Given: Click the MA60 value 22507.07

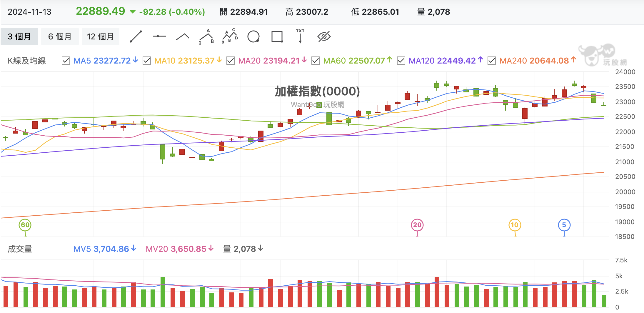Looking at the screenshot, I should click(367, 61).
